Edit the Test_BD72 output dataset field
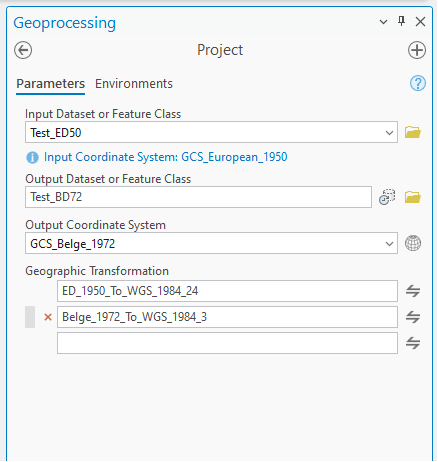438x462 pixels. click(198, 197)
